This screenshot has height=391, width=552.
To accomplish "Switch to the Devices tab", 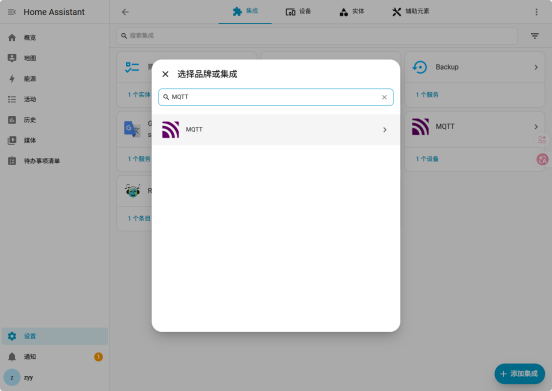I will pyautogui.click(x=298, y=12).
